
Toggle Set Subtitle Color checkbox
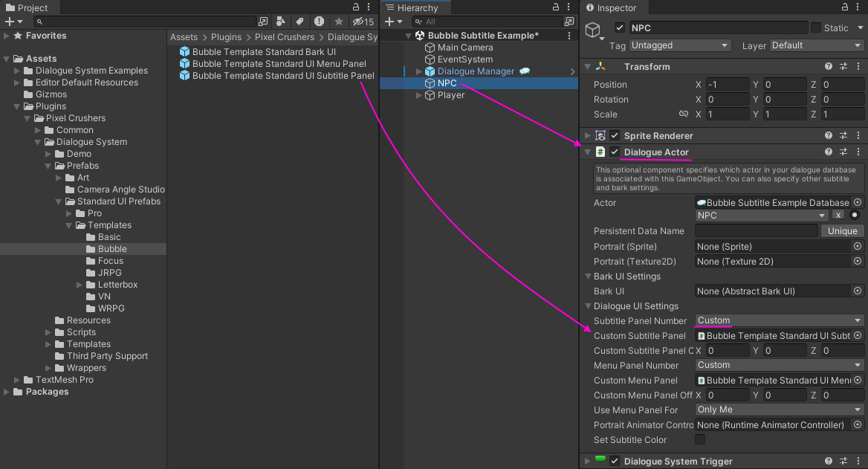(700, 440)
